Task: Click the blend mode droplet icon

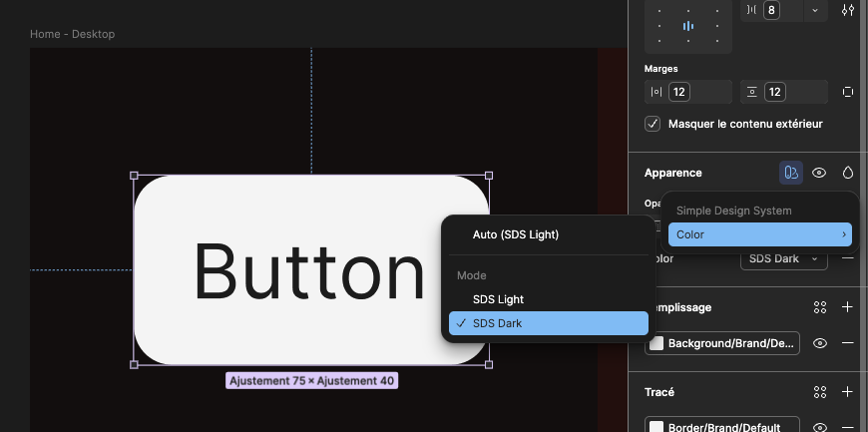Action: [847, 173]
